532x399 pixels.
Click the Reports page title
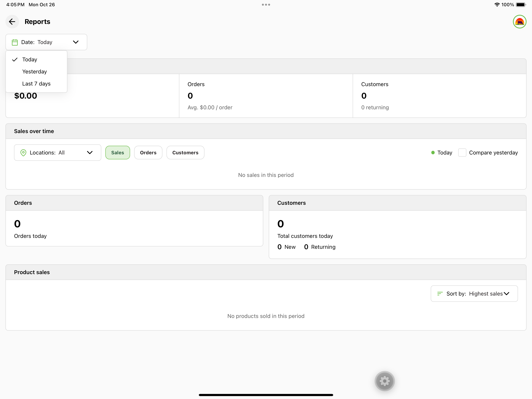coord(37,22)
